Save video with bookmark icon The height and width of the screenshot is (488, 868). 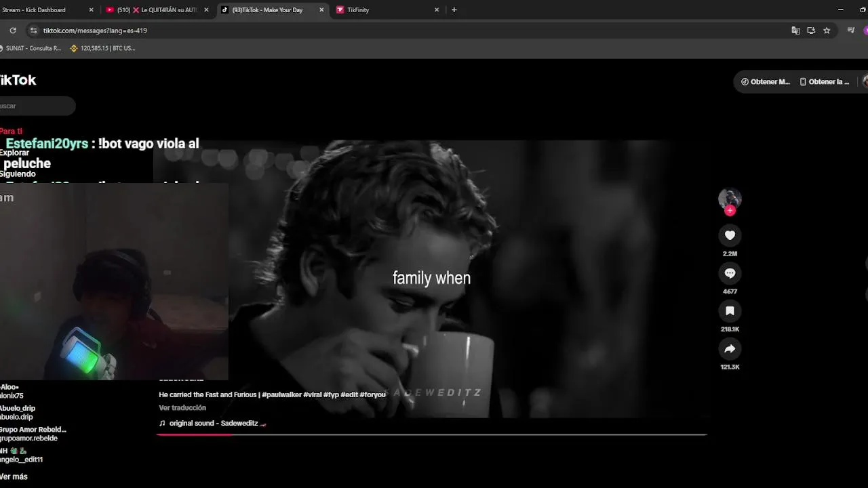pos(730,311)
